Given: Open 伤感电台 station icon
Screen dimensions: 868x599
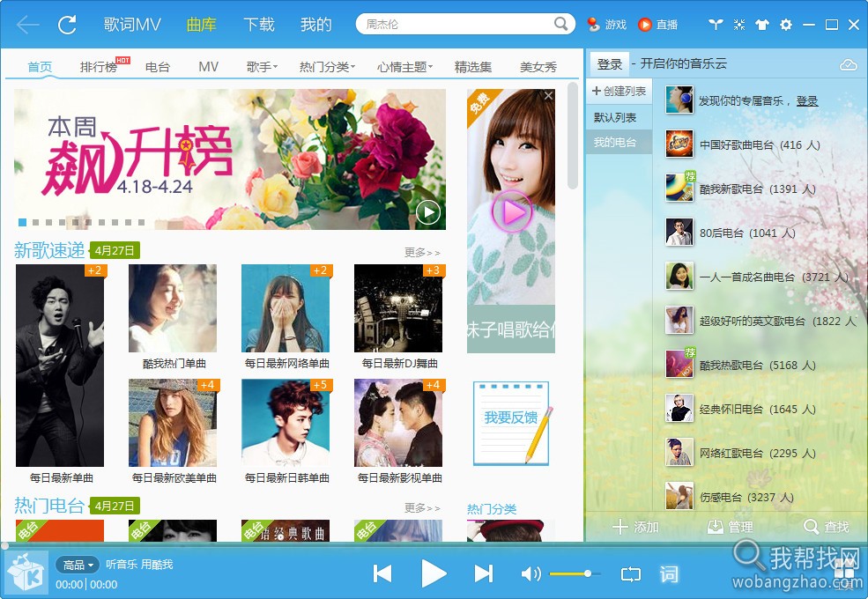Looking at the screenshot, I should click(x=679, y=496).
